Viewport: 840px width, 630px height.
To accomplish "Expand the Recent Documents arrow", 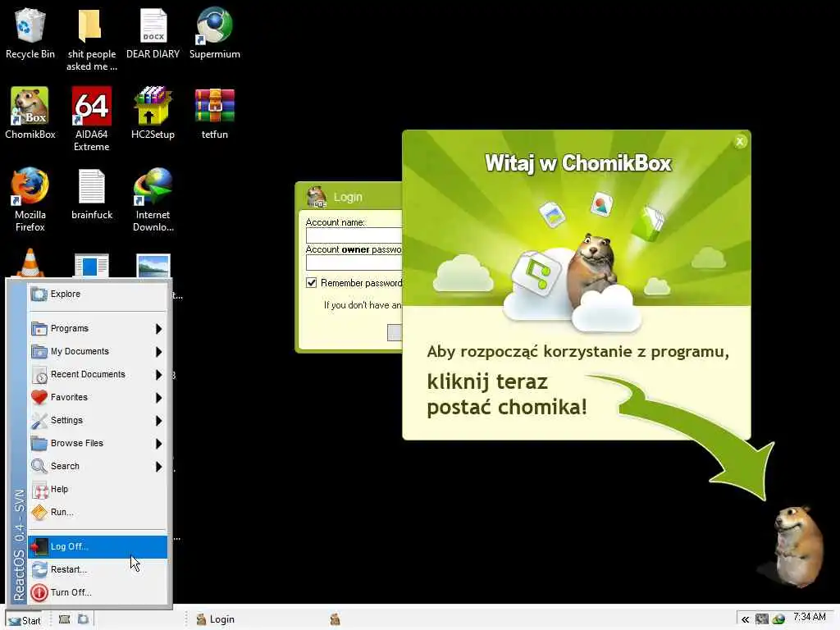I will 158,374.
